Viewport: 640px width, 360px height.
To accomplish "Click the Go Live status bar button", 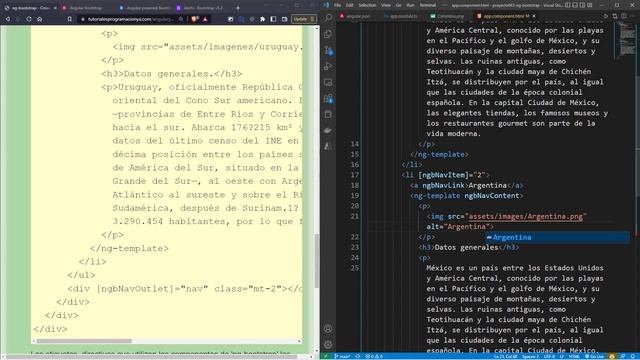I will point(595,356).
